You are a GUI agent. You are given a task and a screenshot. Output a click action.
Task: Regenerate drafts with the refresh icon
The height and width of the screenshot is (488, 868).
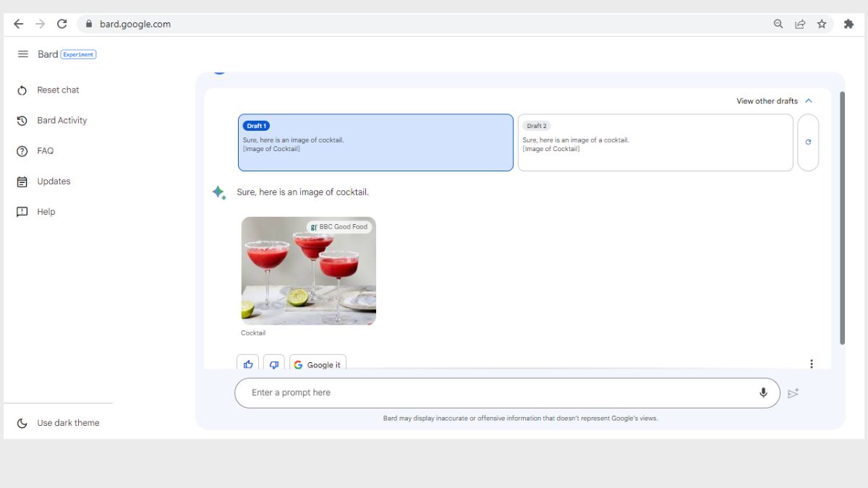pyautogui.click(x=808, y=142)
